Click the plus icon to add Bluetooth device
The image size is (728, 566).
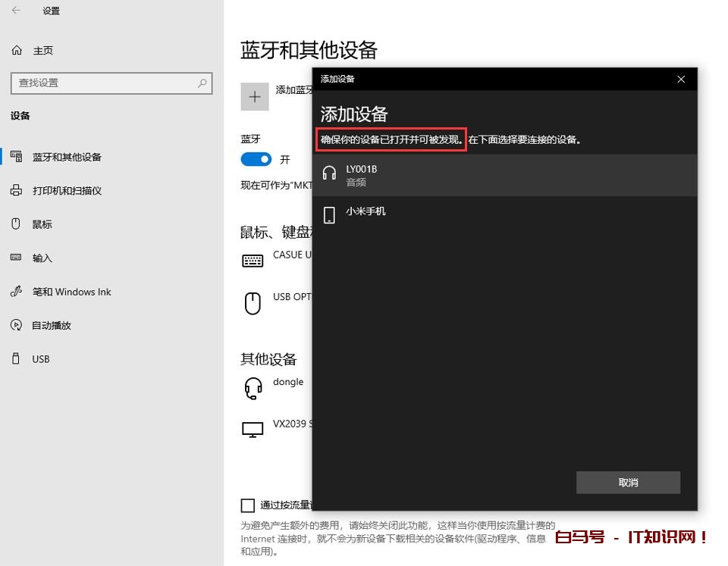[255, 96]
